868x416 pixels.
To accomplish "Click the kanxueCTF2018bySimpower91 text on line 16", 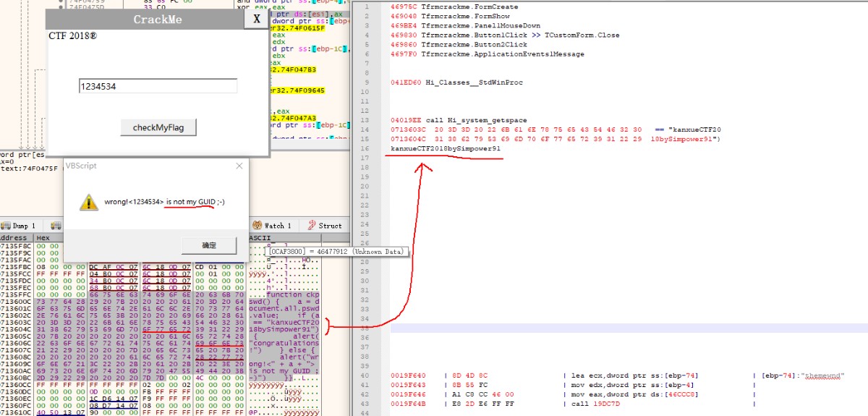I will [444, 148].
